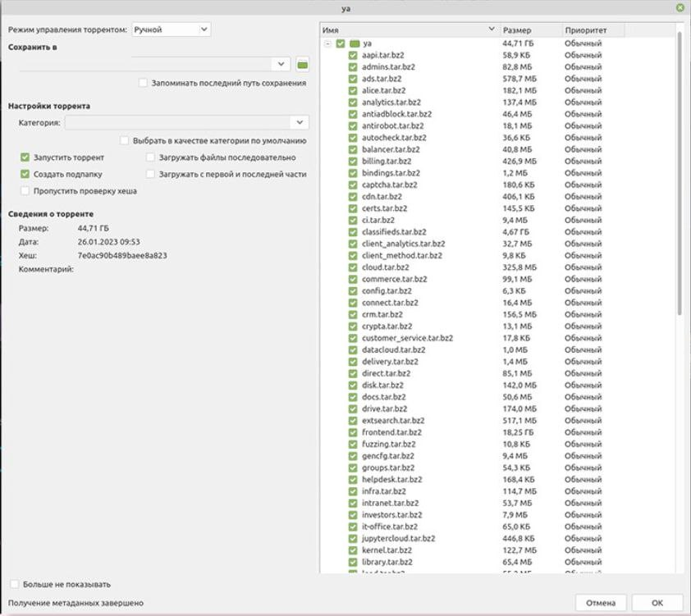
Task: Select the crypta.tar.bz2 row
Action: [x=497, y=326]
